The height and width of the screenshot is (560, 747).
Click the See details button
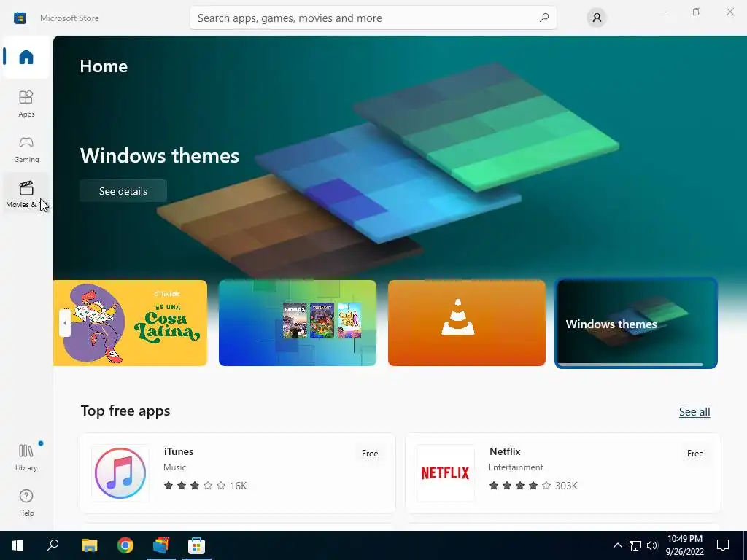tap(123, 191)
